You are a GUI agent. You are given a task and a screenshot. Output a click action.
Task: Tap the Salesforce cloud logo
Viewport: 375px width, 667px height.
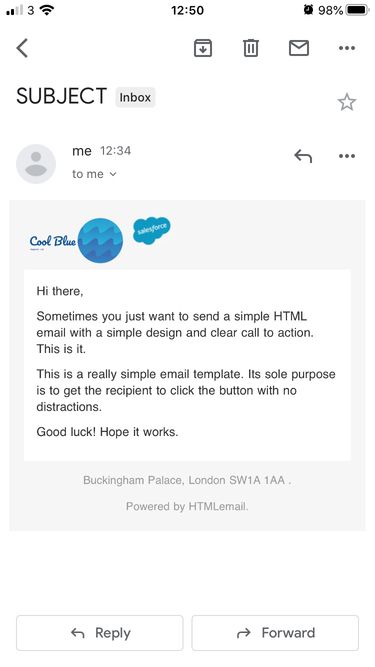pyautogui.click(x=151, y=231)
